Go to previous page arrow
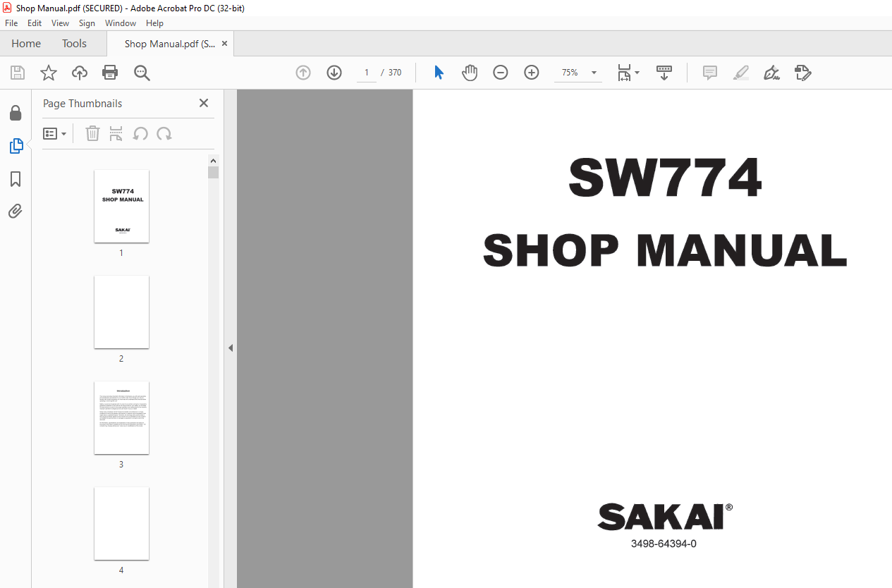 (303, 73)
